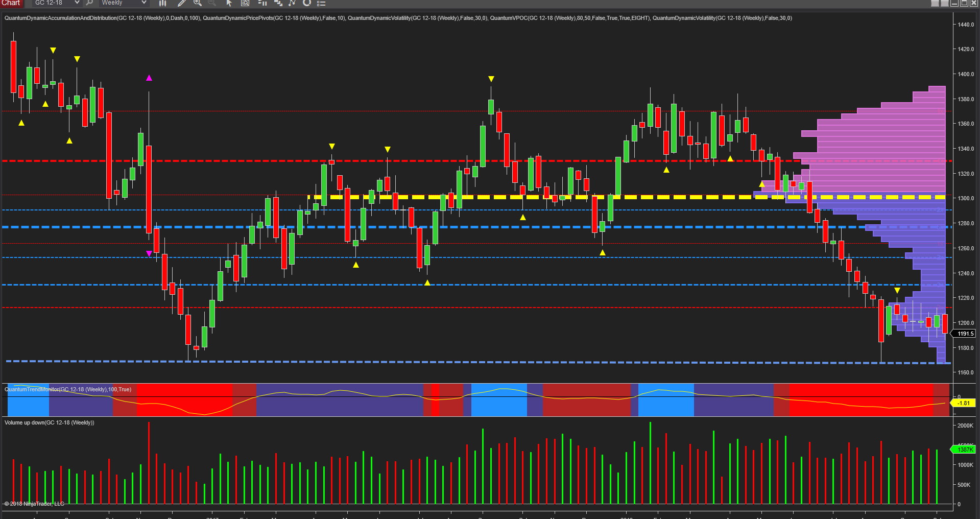Screen dimensions: 980x519
Task: Select the cursor pointer tool
Action: point(229,3)
